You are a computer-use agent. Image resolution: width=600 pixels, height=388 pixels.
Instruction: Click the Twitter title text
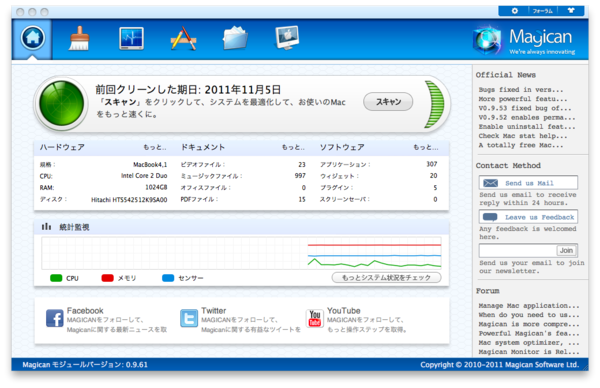click(x=214, y=311)
